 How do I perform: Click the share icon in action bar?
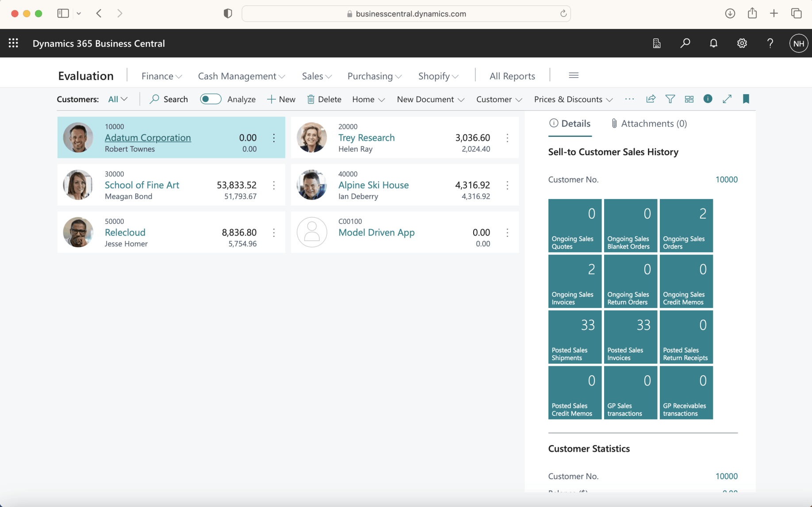651,99
